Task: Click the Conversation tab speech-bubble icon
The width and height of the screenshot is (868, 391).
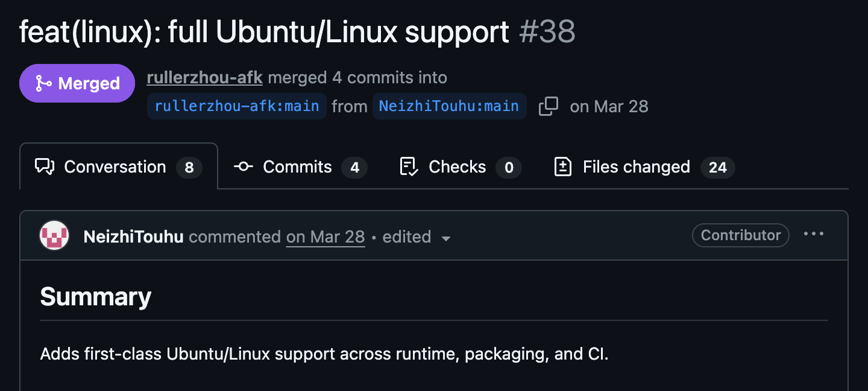Action: (x=45, y=167)
